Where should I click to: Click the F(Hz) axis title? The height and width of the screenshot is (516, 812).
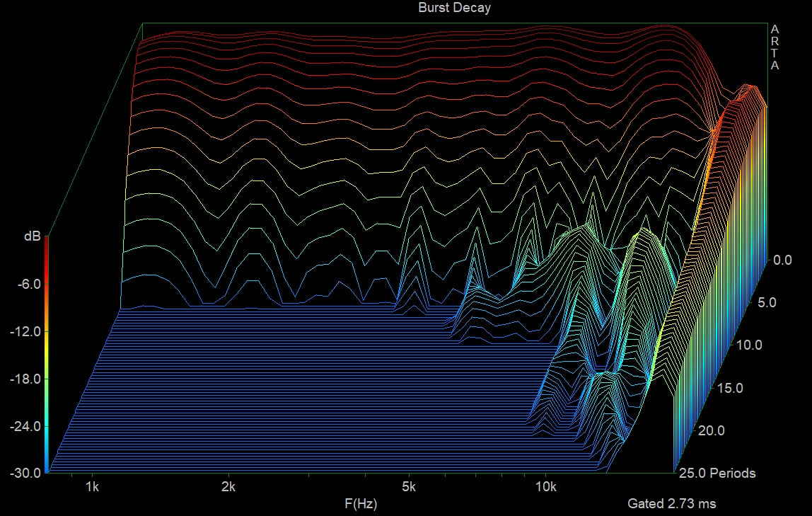(x=361, y=504)
